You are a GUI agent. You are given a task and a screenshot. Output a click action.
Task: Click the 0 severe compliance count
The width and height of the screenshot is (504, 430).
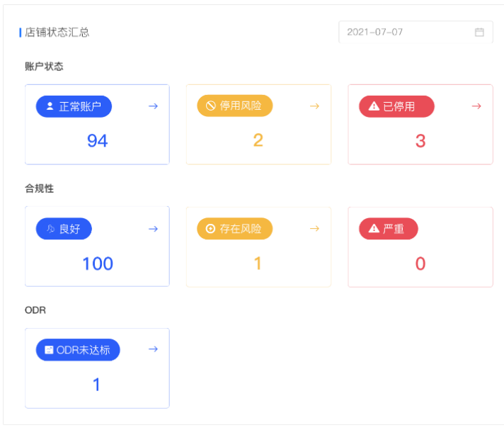(x=420, y=264)
